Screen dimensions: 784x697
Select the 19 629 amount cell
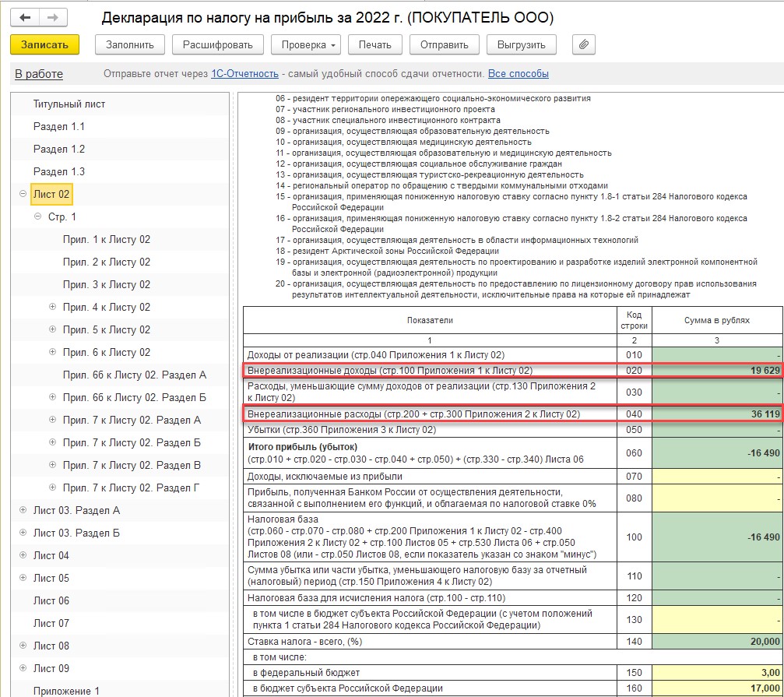click(x=717, y=371)
